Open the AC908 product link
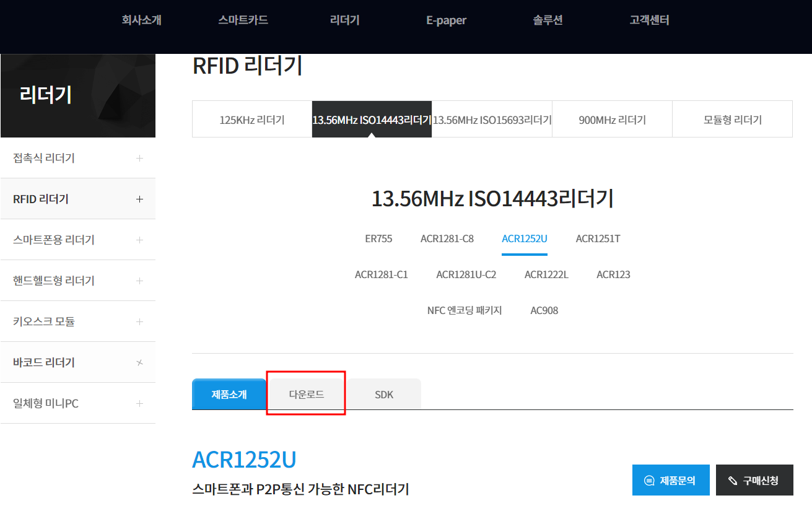This screenshot has width=812, height=511. (544, 310)
